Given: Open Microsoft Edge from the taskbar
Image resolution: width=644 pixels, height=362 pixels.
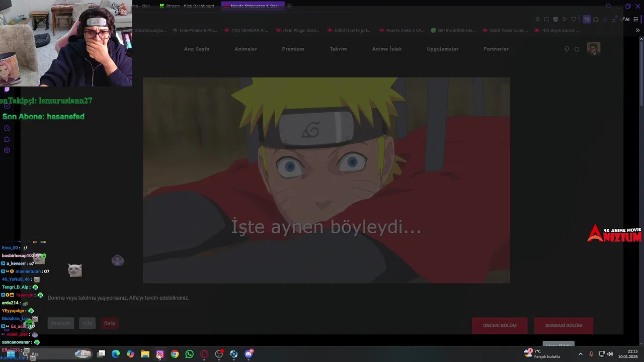Looking at the screenshot, I should tap(116, 354).
